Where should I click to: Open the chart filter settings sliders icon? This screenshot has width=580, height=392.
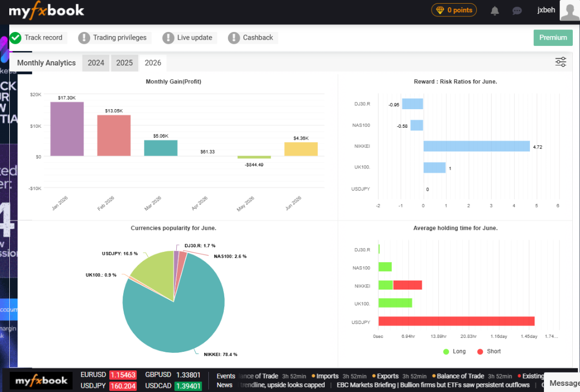560,62
